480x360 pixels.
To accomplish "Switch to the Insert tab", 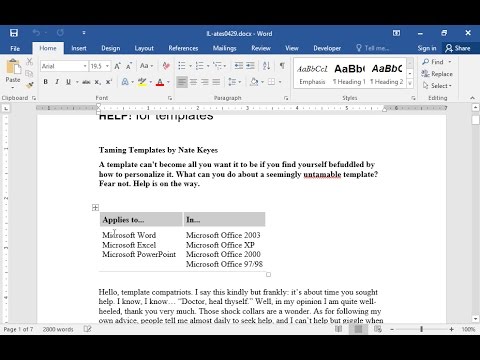I will coord(79,48).
